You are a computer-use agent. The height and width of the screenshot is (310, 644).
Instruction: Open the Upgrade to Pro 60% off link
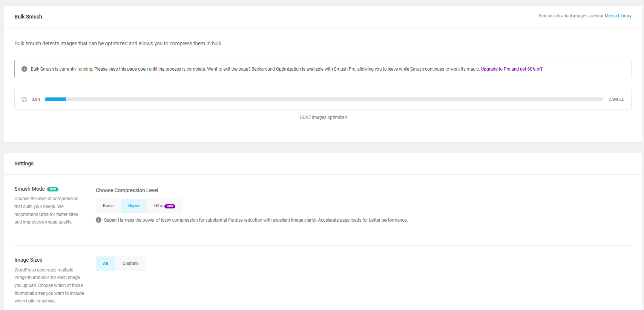click(x=512, y=69)
